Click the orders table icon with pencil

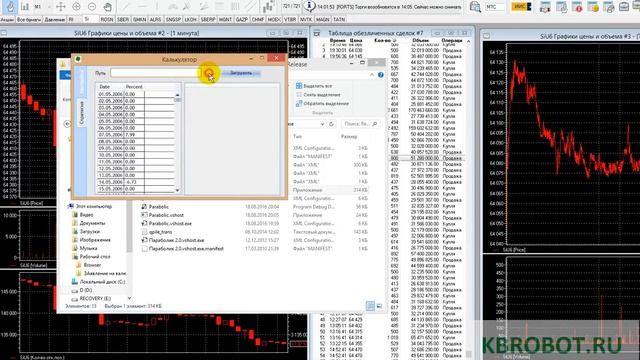point(561,7)
